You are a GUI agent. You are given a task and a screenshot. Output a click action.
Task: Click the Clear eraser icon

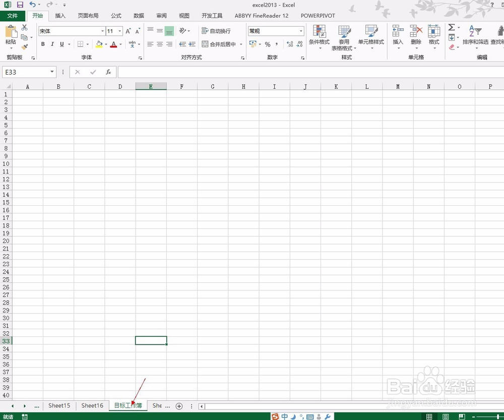pos(452,47)
